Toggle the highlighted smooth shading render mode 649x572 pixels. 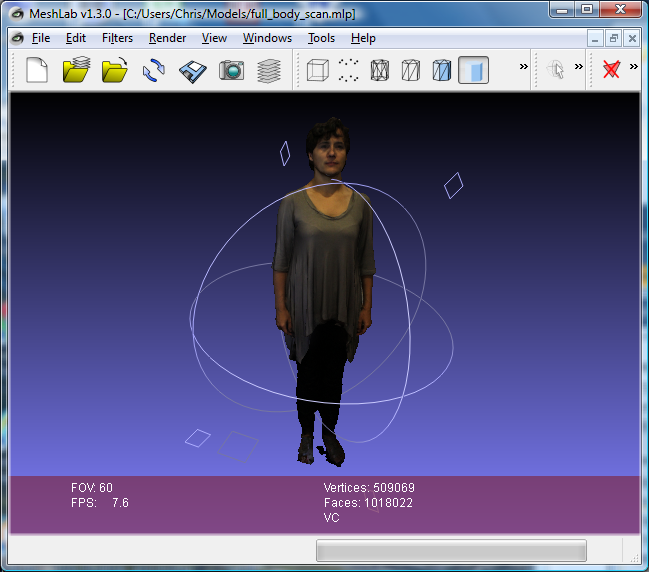click(x=473, y=70)
